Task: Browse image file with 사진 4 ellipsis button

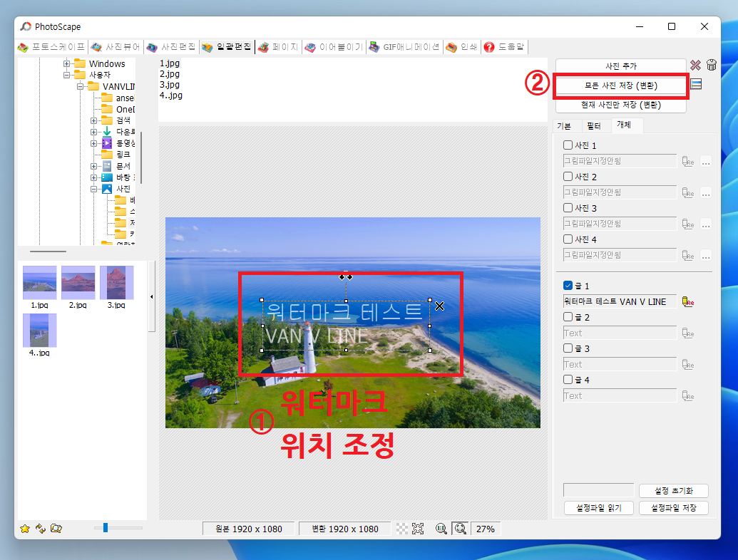Action: pyautogui.click(x=705, y=256)
